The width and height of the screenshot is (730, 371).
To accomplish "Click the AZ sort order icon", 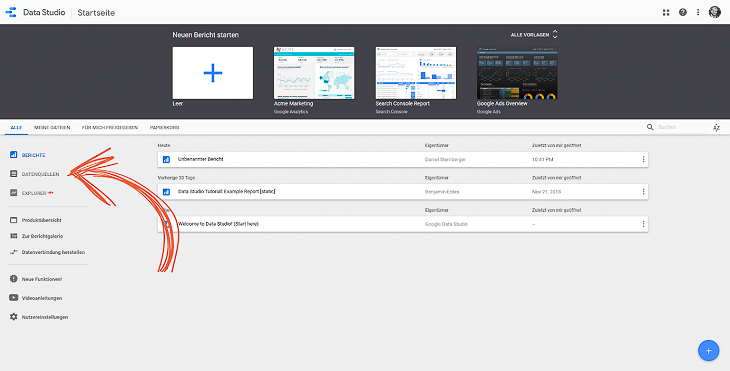I will point(716,127).
